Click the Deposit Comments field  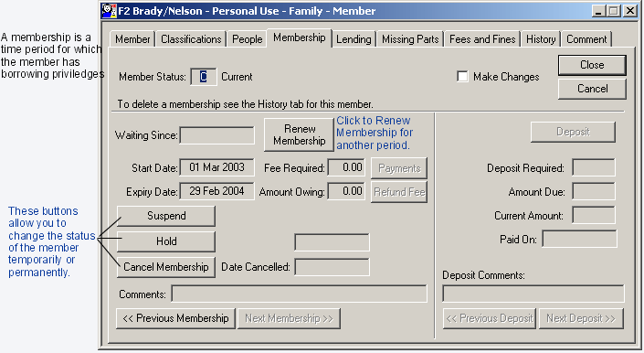533,294
